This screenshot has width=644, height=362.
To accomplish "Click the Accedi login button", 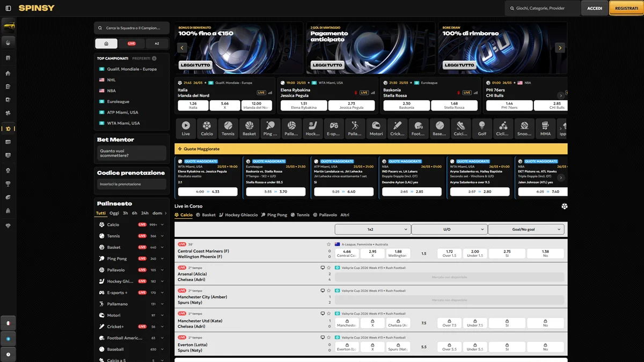I will click(x=595, y=8).
